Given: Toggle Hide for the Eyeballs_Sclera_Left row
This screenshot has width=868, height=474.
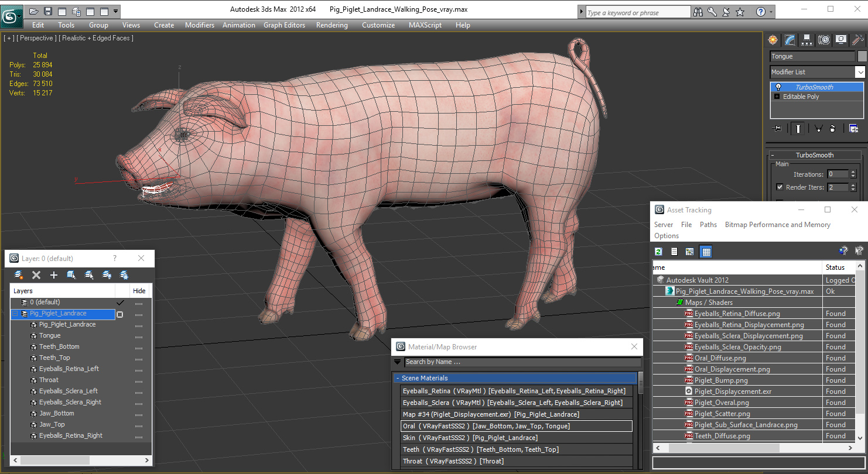Looking at the screenshot, I should pyautogui.click(x=139, y=392).
